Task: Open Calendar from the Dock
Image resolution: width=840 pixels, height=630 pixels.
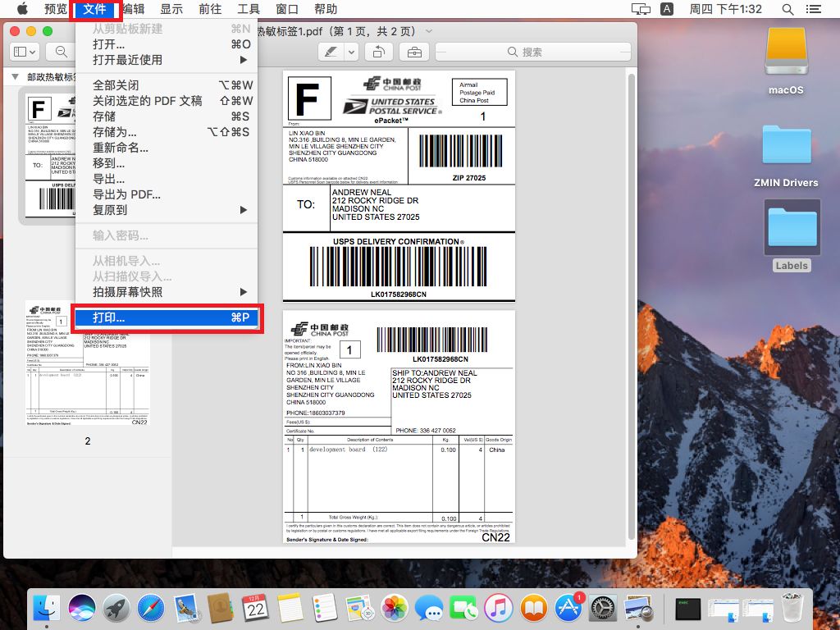Action: tap(256, 608)
